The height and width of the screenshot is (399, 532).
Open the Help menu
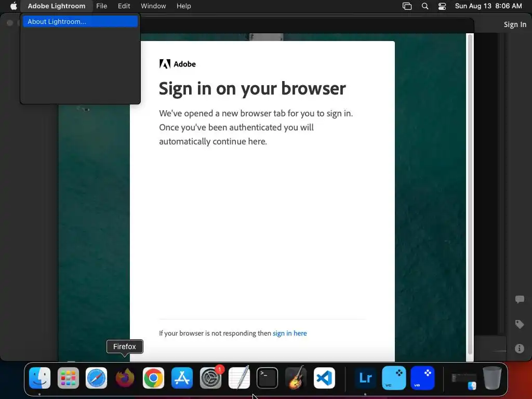click(x=183, y=6)
